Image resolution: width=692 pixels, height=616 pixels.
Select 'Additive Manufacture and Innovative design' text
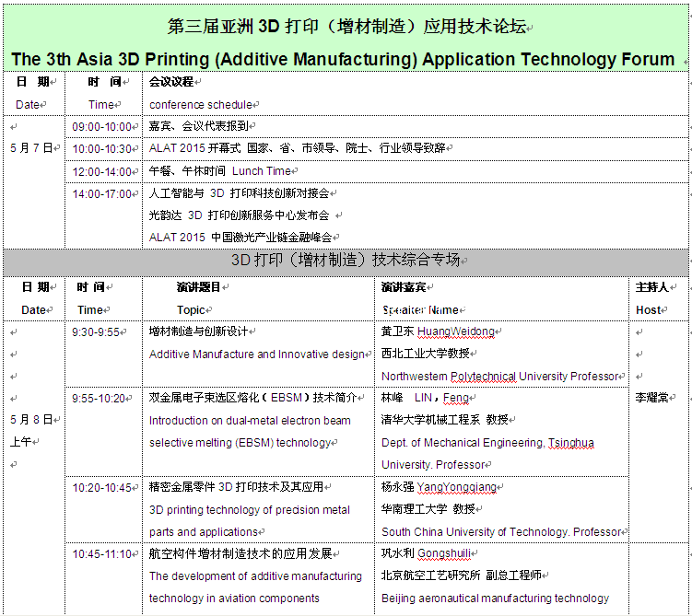pos(257,354)
